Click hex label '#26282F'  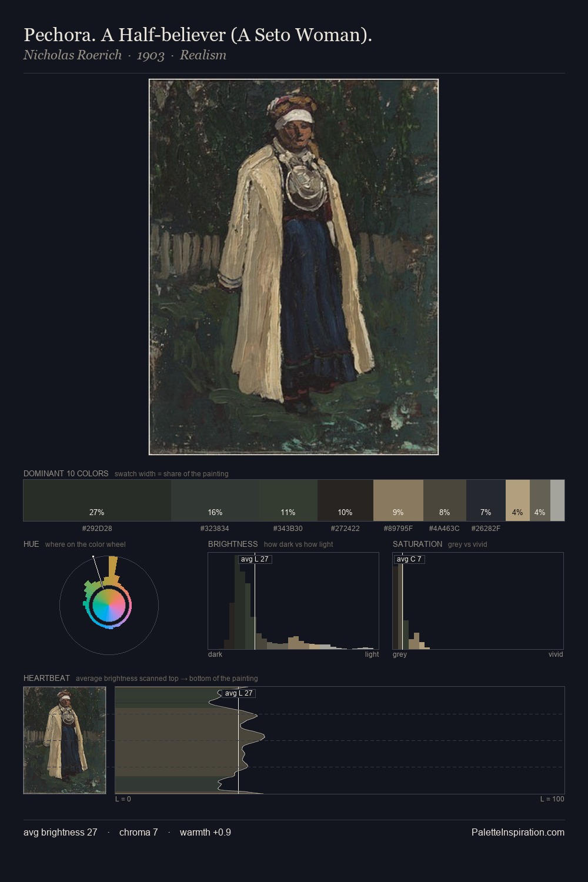coord(486,529)
